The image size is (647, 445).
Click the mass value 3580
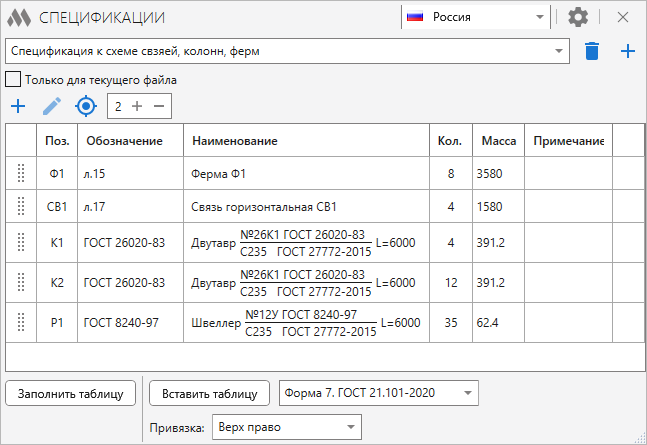pyautogui.click(x=489, y=173)
